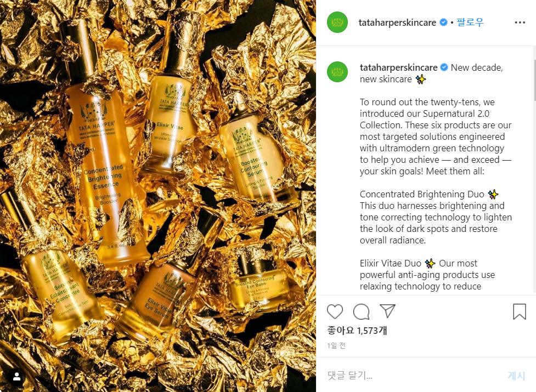536x392 pixels.
Task: Click tagged people icon on photo
Action: pos(16,377)
